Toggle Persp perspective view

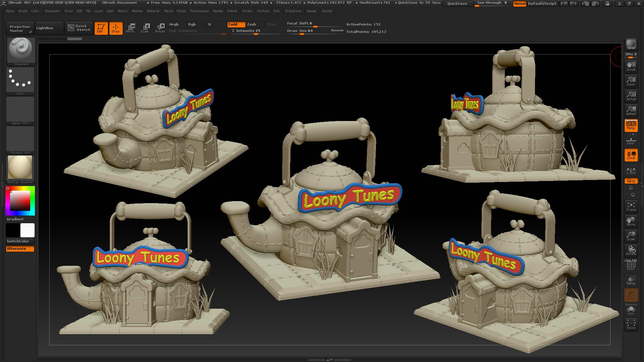[631, 125]
